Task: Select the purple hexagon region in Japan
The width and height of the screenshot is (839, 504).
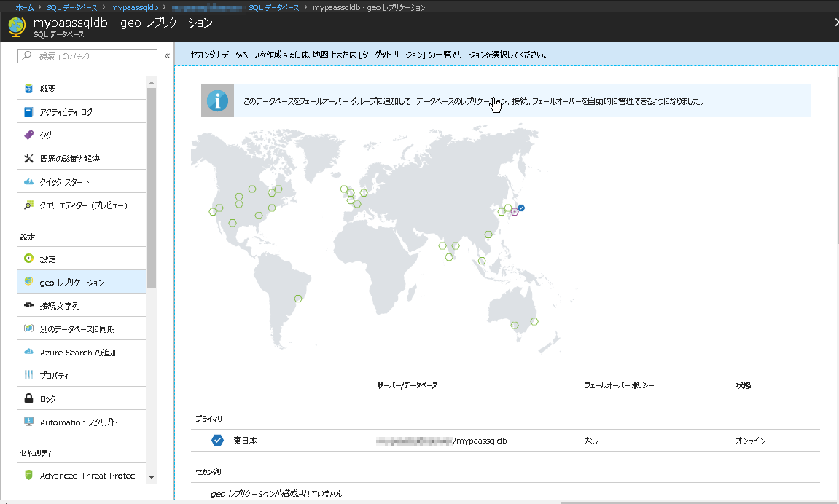Action: click(x=515, y=211)
